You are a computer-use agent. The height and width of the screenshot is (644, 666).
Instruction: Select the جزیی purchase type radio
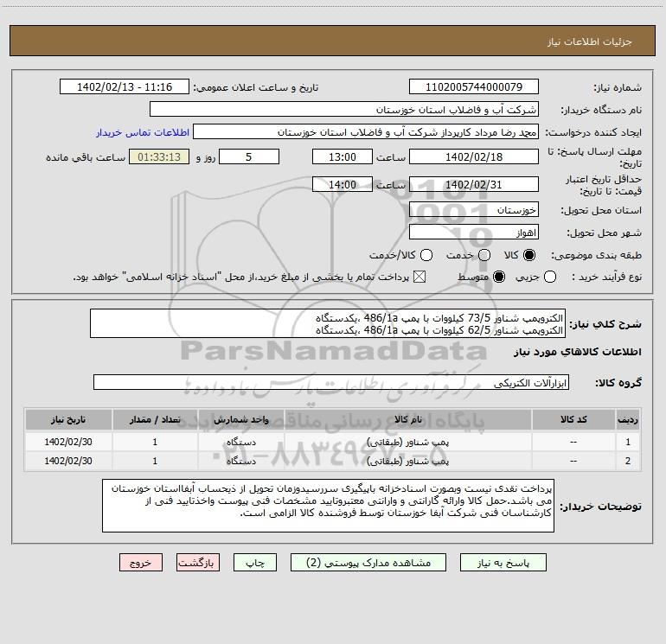(x=550, y=277)
